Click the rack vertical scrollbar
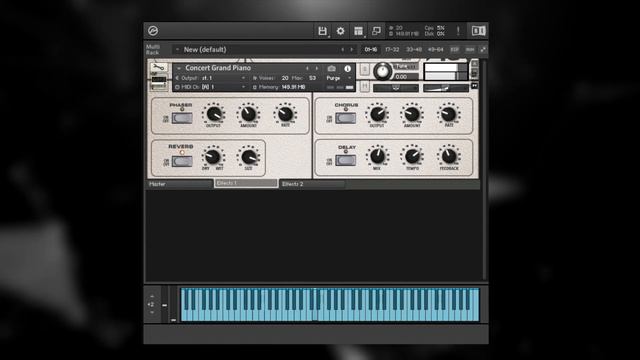This screenshot has width=640, height=360. (x=484, y=169)
